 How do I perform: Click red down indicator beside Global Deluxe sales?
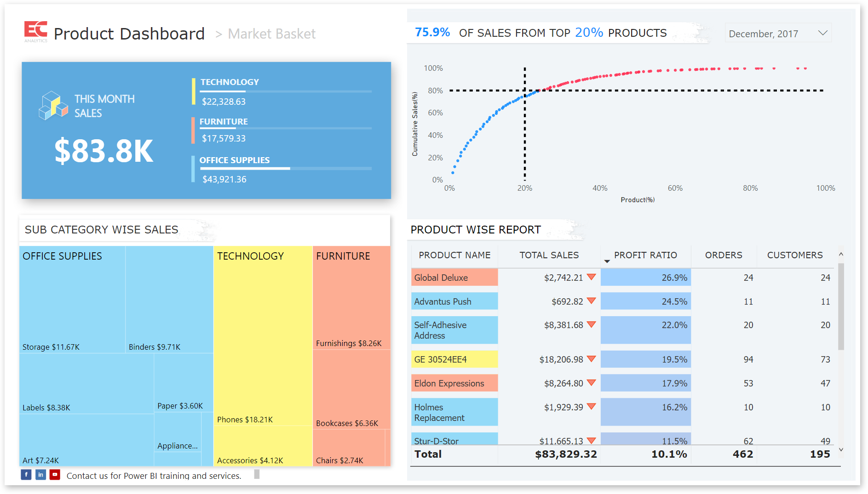click(x=592, y=277)
